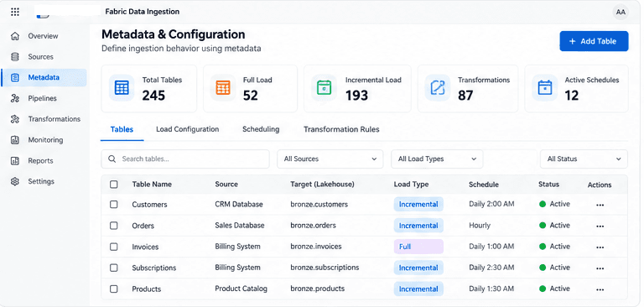The image size is (644, 307).
Task: Switch to the Load Configuration tab
Action: point(187,129)
